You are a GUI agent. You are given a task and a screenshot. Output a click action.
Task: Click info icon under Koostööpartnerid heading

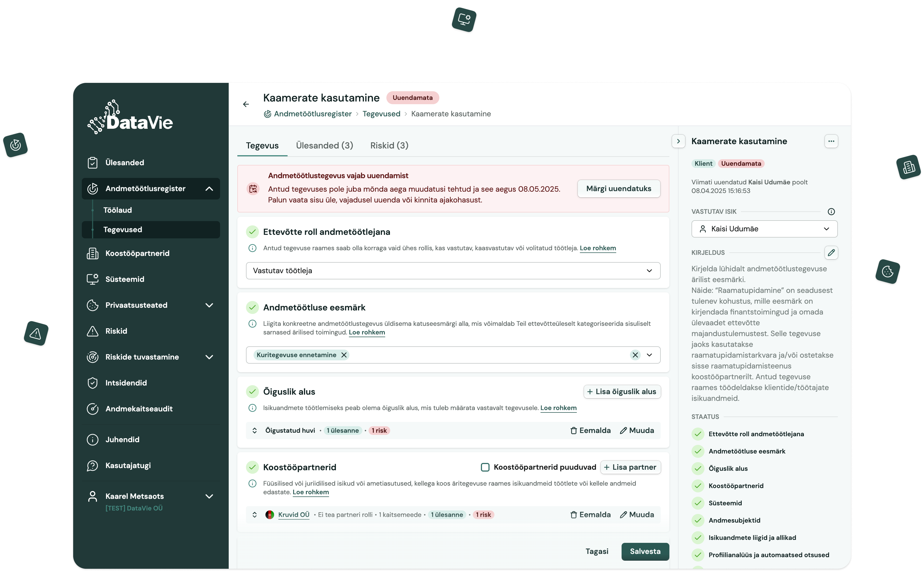point(252,483)
